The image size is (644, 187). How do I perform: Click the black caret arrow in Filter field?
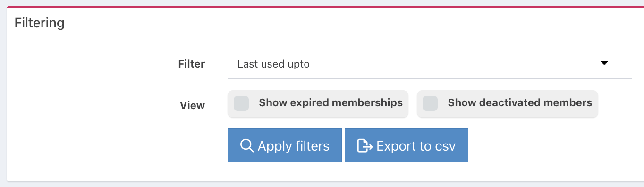(x=604, y=63)
